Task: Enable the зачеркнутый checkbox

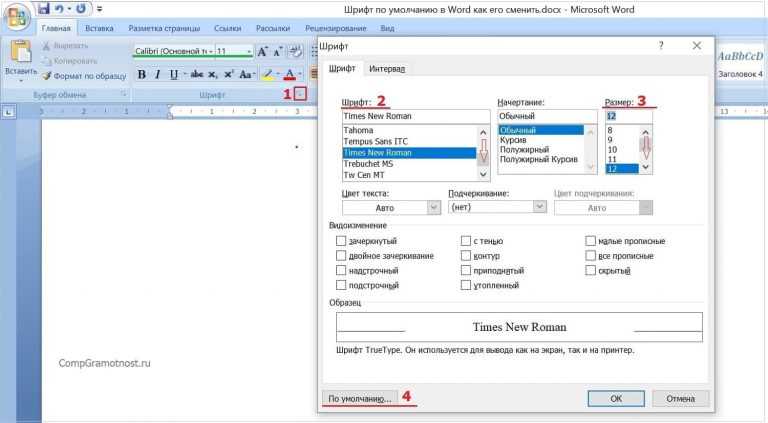Action: (341, 241)
